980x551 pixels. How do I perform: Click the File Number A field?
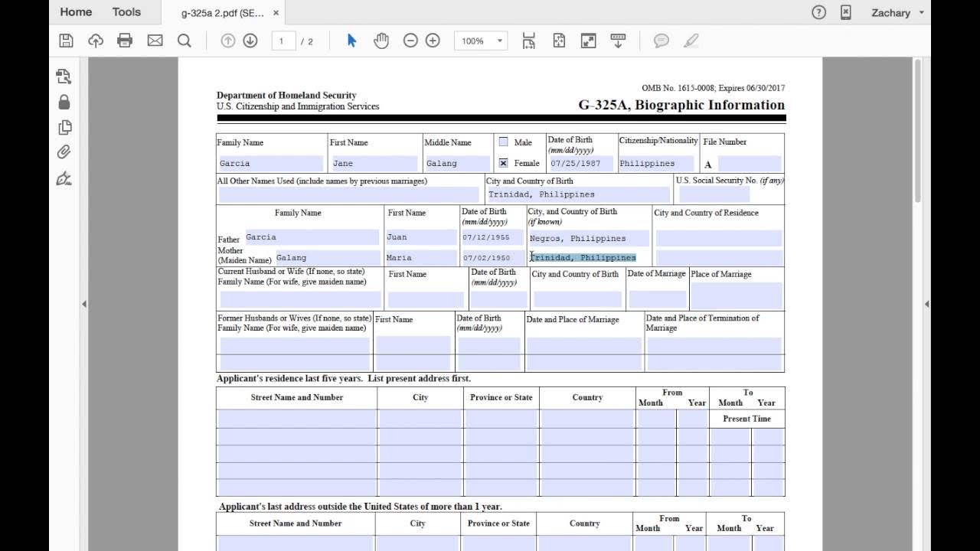point(750,163)
